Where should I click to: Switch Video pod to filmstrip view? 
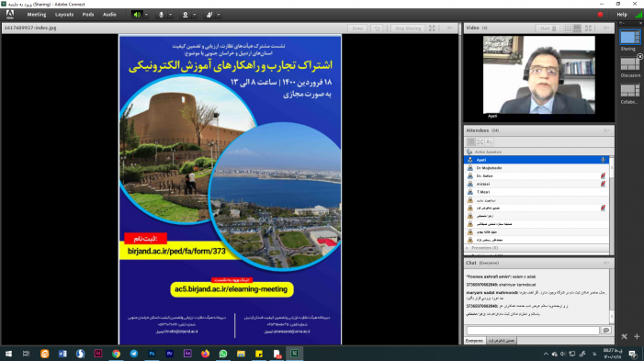click(x=577, y=28)
